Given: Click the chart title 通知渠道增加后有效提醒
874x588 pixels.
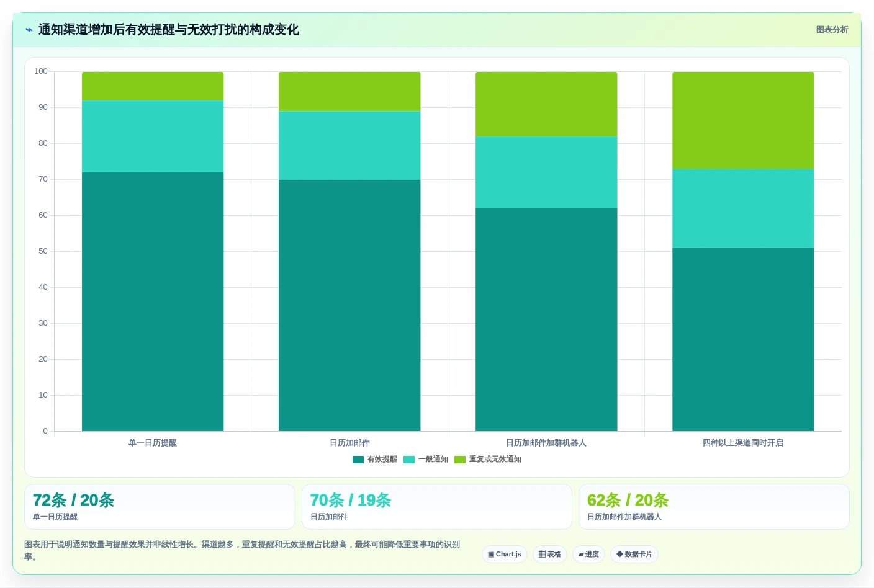Looking at the screenshot, I should point(169,30).
